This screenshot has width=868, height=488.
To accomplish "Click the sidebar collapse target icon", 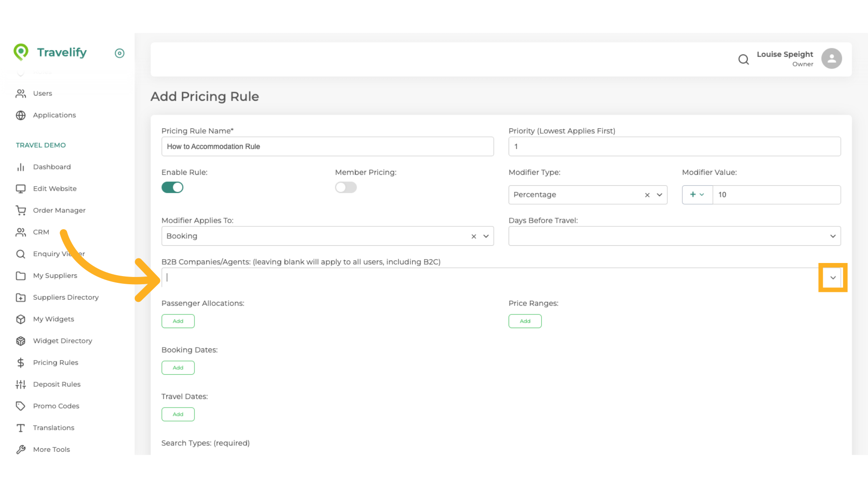I will click(119, 53).
